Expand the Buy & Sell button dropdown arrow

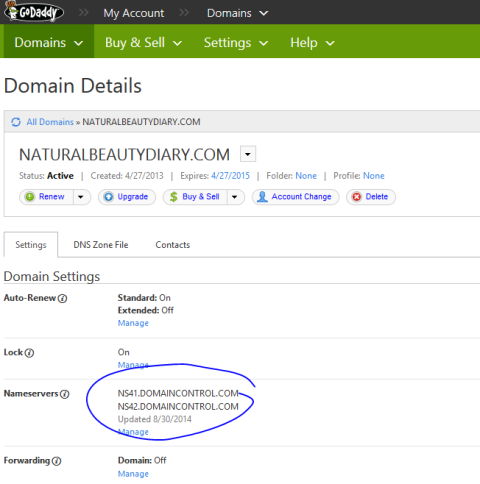coord(235,197)
